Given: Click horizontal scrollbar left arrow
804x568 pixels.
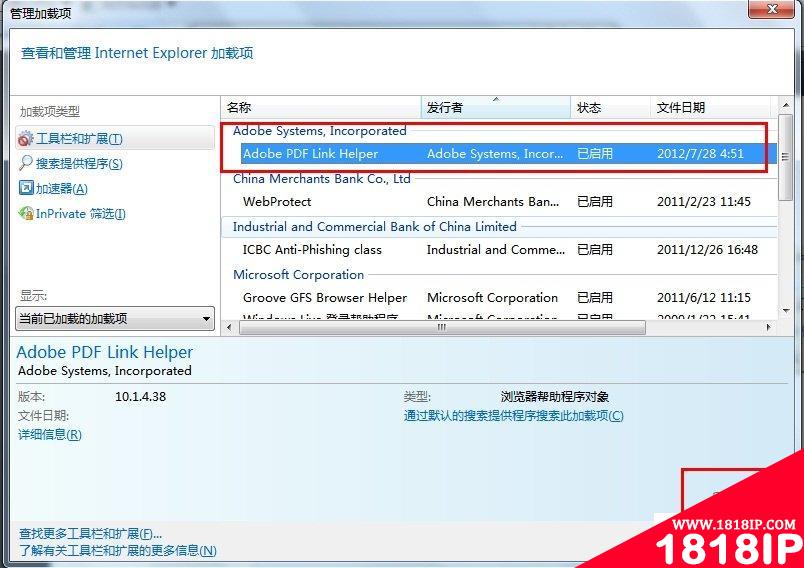Looking at the screenshot, I should 229,327.
